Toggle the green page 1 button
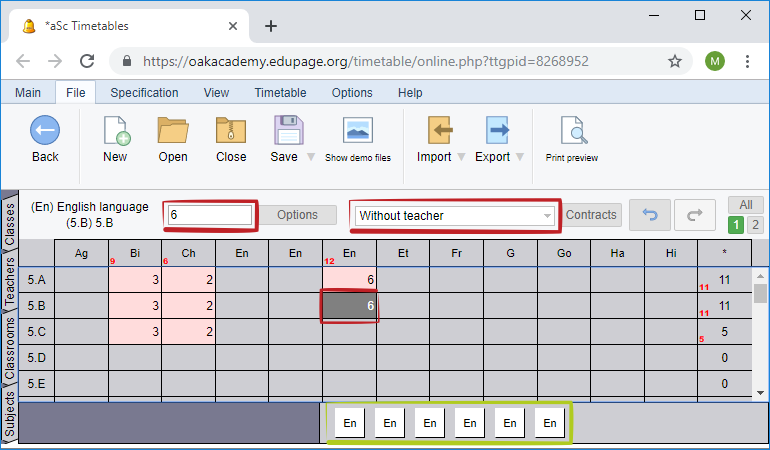The height and width of the screenshot is (450, 770). pos(737,224)
